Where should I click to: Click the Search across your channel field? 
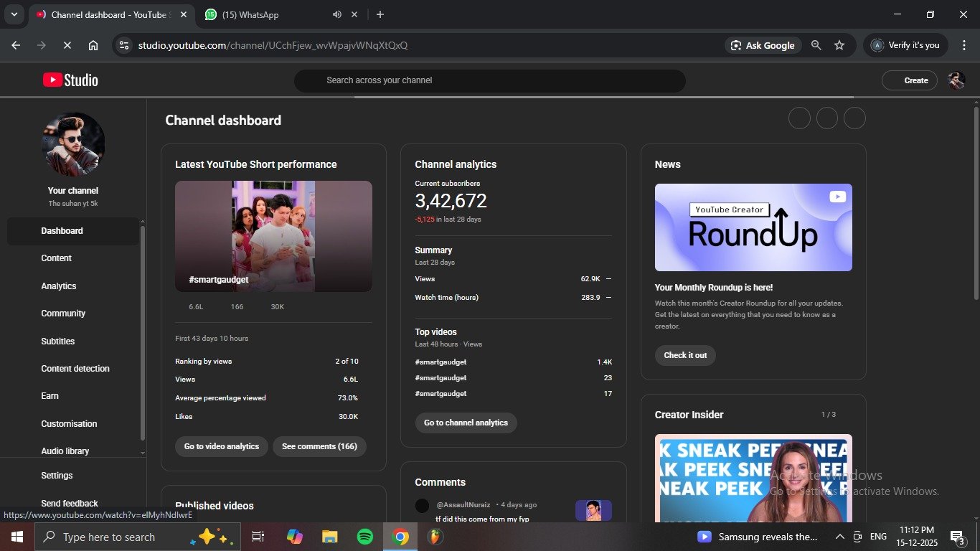489,80
